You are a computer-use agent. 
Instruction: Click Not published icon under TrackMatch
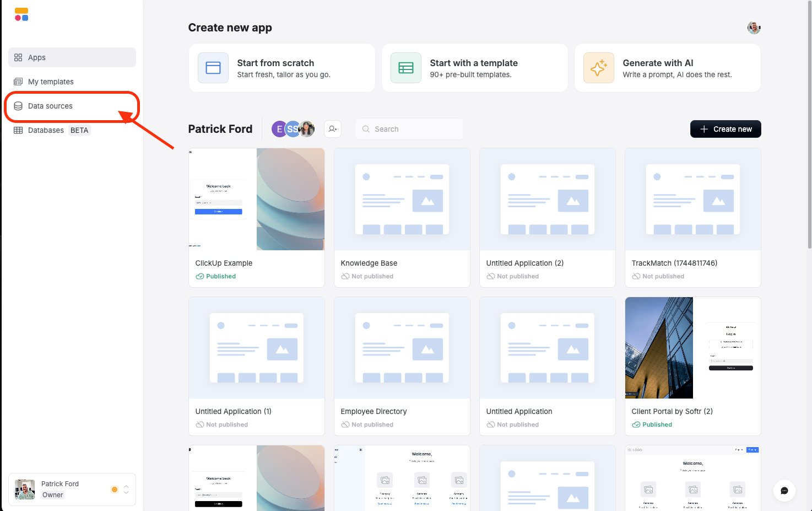pos(636,276)
